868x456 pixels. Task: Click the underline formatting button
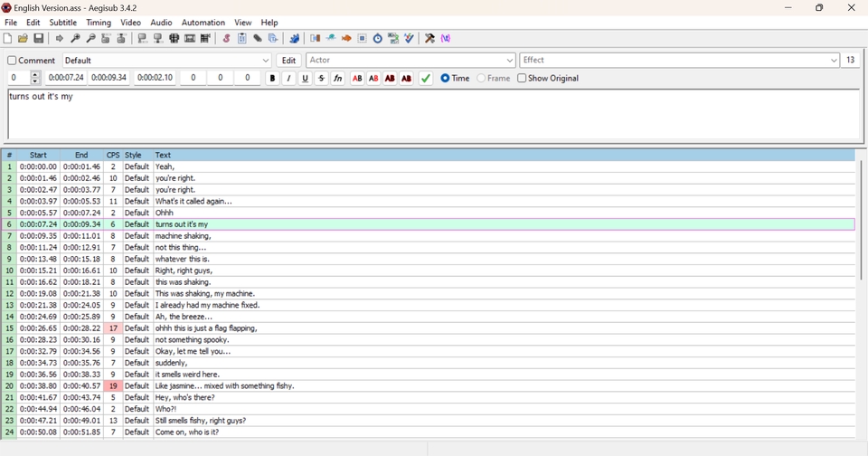point(305,79)
